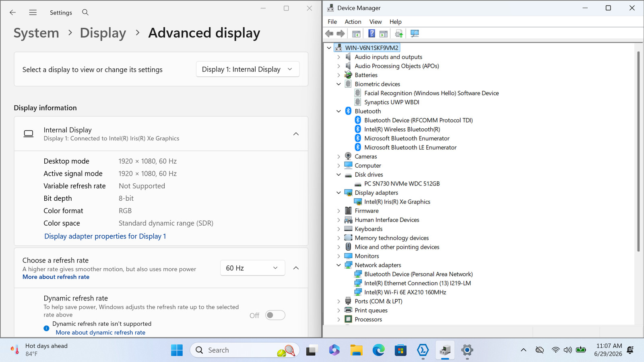
Task: Show hidden system tray icons
Action: click(x=523, y=350)
